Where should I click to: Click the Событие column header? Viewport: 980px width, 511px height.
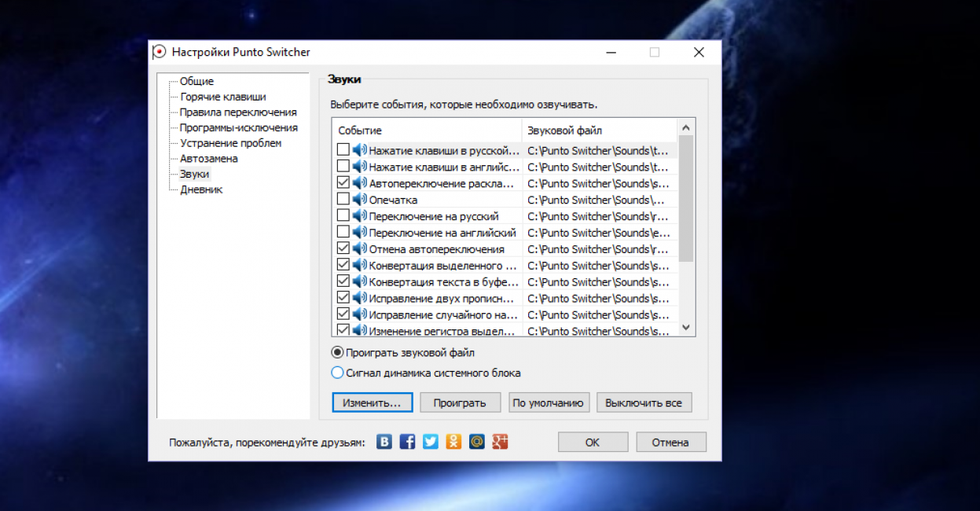(x=428, y=131)
